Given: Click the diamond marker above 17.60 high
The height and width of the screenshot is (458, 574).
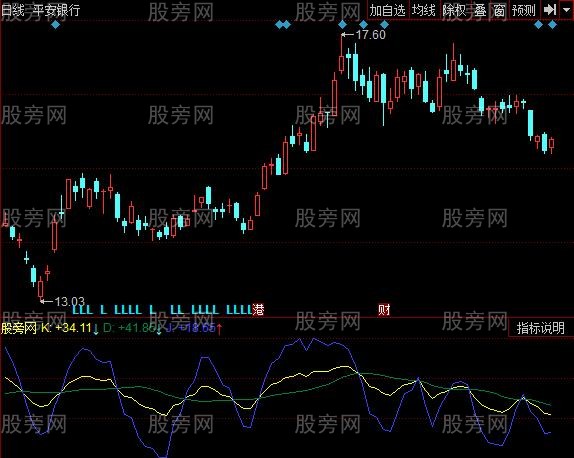Looking at the screenshot, I should pyautogui.click(x=342, y=25).
